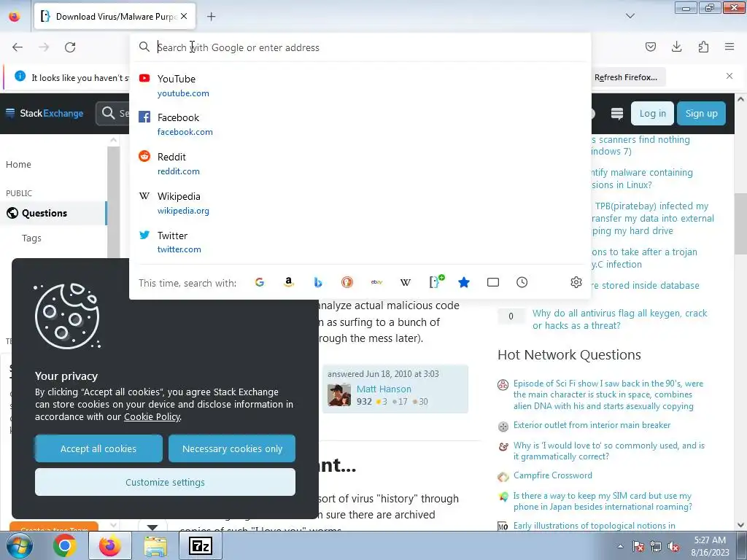The width and height of the screenshot is (747, 560).
Task: Select the Wikipedia suggestion
Action: (360, 203)
